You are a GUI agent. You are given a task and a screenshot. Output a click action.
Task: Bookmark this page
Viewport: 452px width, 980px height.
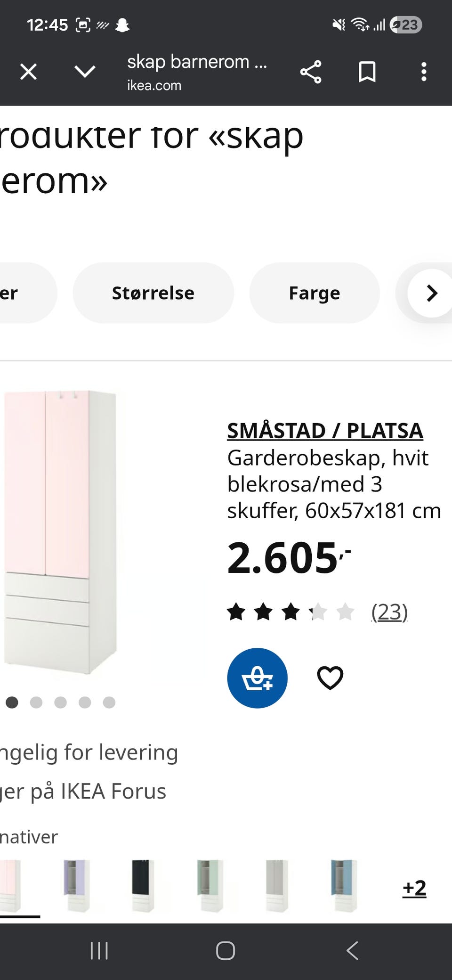click(367, 72)
